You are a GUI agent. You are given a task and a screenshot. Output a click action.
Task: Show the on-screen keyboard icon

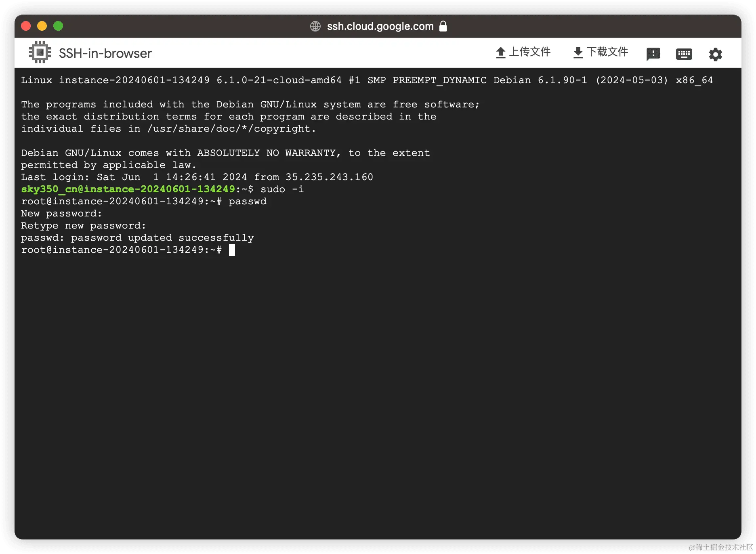coord(684,54)
